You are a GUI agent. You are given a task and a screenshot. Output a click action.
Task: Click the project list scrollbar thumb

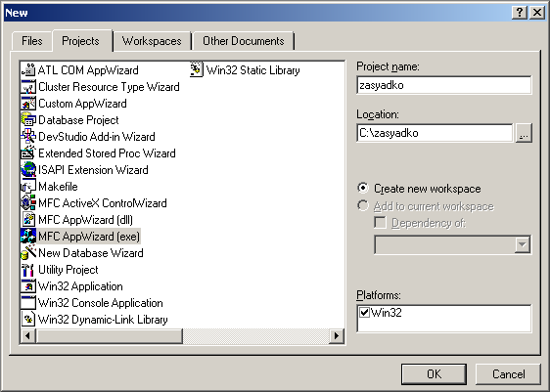110,336
